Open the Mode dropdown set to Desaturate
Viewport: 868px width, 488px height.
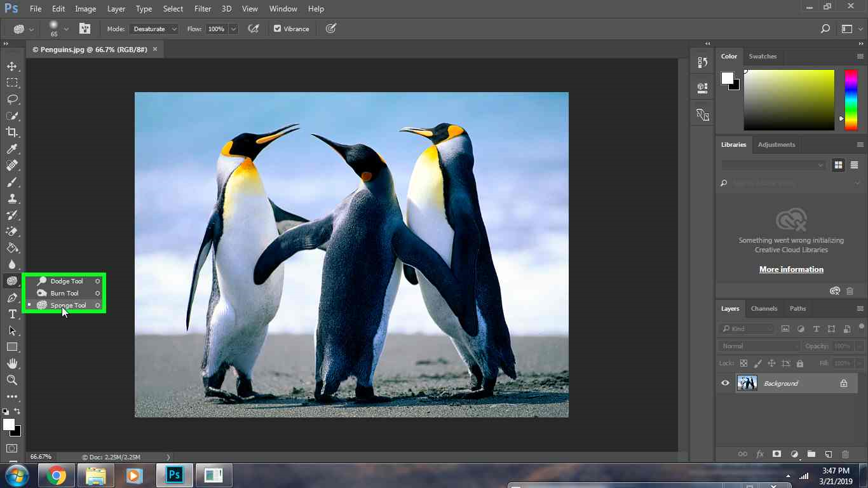click(153, 29)
